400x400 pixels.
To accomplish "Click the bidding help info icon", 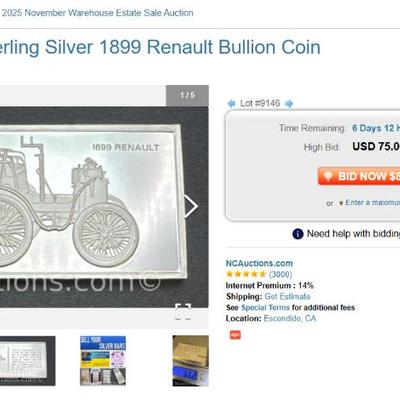I will coord(298,234).
